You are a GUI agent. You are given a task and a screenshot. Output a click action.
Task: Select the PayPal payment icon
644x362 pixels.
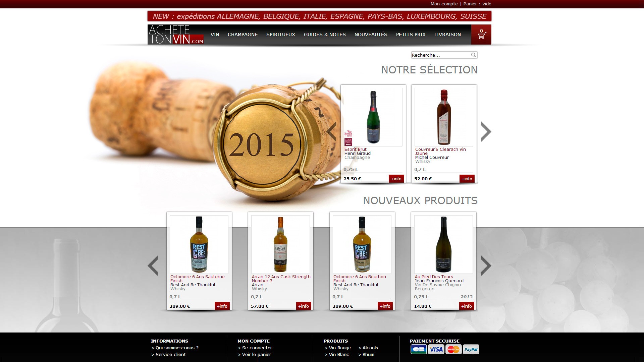click(x=471, y=349)
